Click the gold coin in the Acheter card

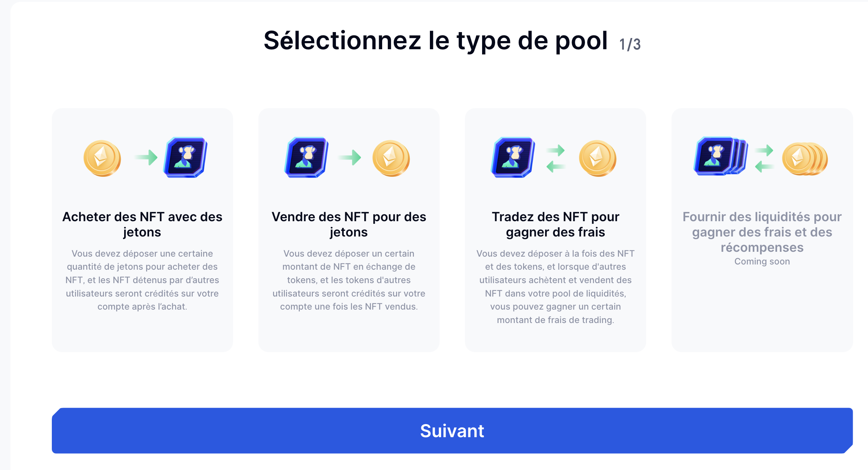[x=102, y=158]
